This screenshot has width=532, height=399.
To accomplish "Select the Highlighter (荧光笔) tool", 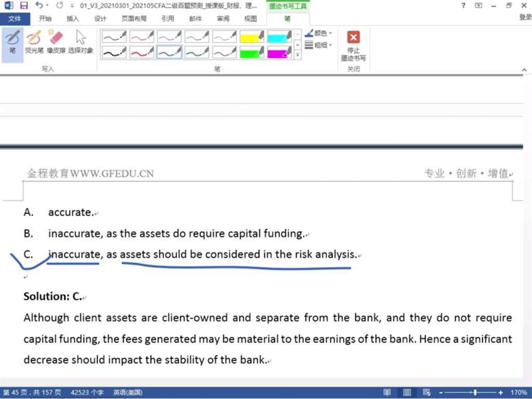I will pos(34,42).
